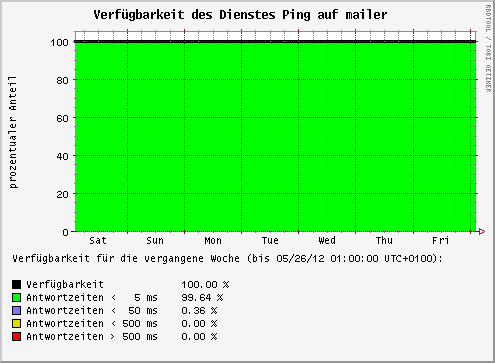Click the blue legend swatch for under 50 ms

coord(16,310)
